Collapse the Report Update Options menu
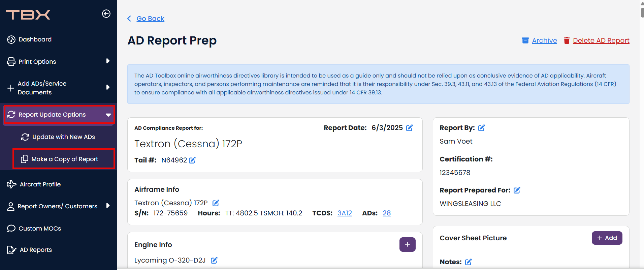 [x=108, y=115]
